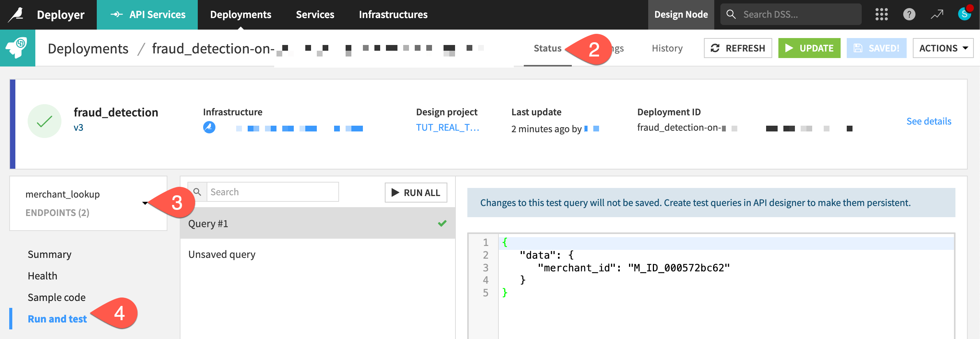This screenshot has height=339, width=980.
Task: Open the v3 version link
Action: click(78, 128)
